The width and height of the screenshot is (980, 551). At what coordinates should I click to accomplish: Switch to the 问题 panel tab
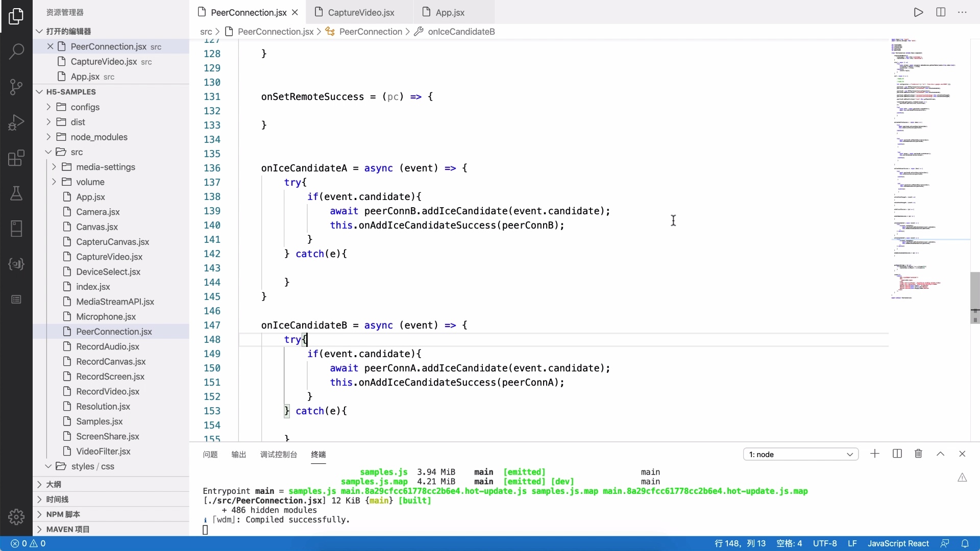click(x=210, y=454)
